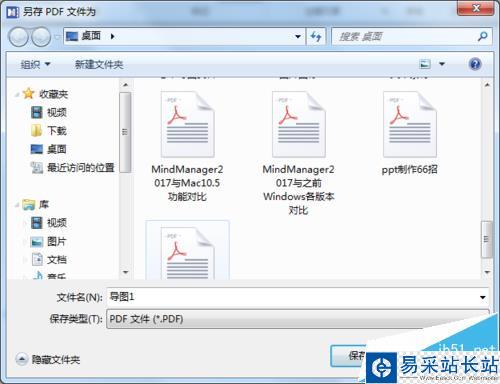Click the 库 libraries icon
The image size is (500, 384).
coord(29,204)
